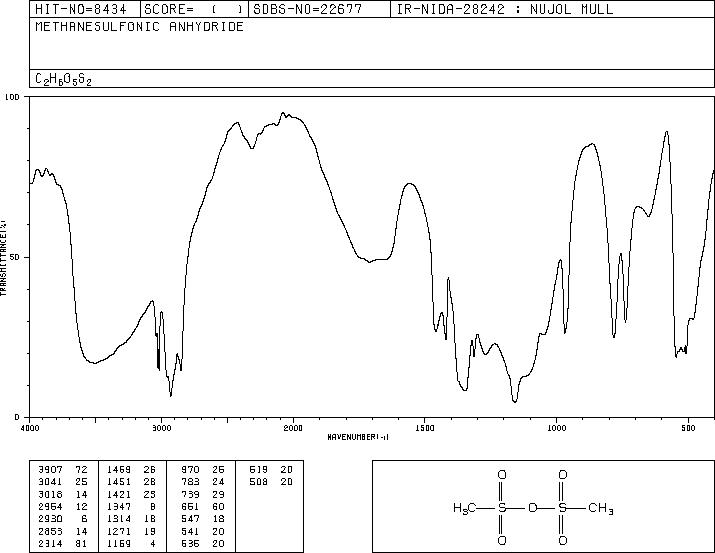Click the IR-NIDA-28242 : NUJOL MULL label
The width and height of the screenshot is (715, 553).
tap(505, 9)
